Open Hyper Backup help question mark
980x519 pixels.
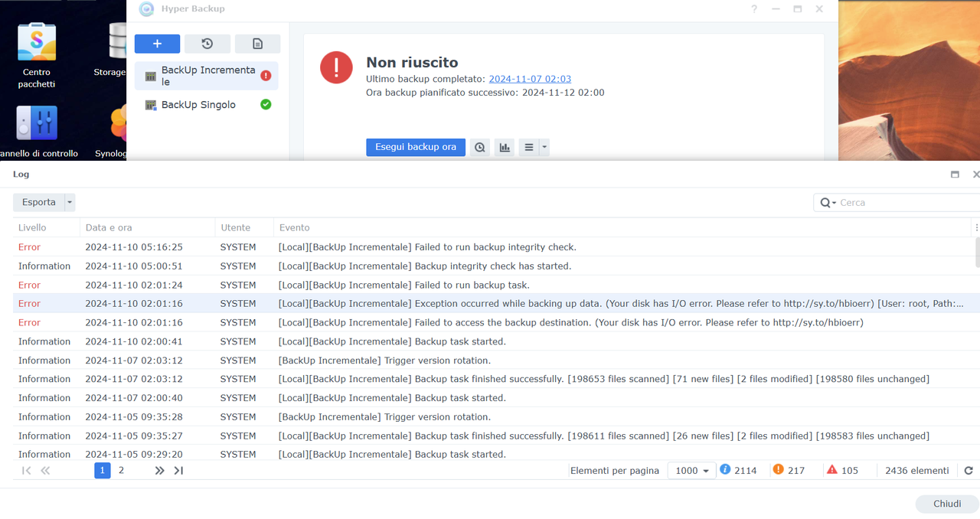coord(754,9)
